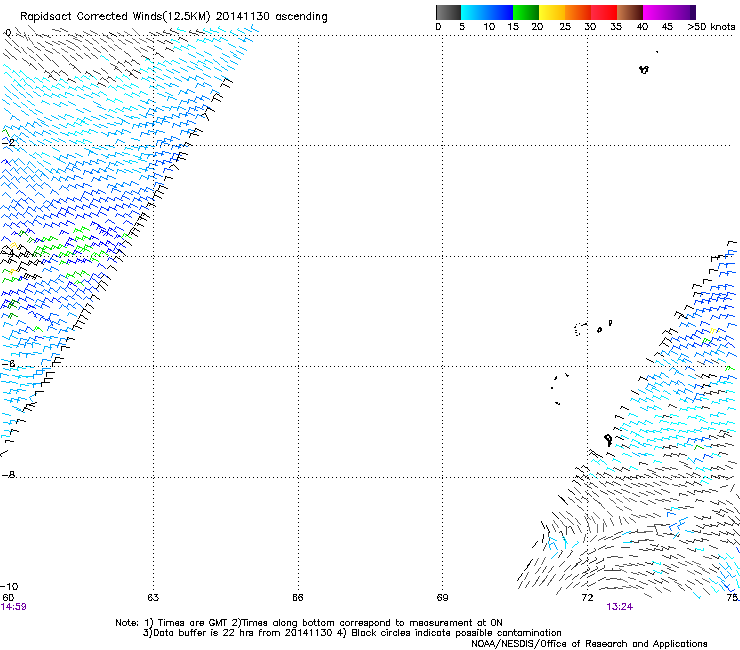The image size is (740, 650).
Task: Click the longitude label '69'
Action: pos(442,598)
